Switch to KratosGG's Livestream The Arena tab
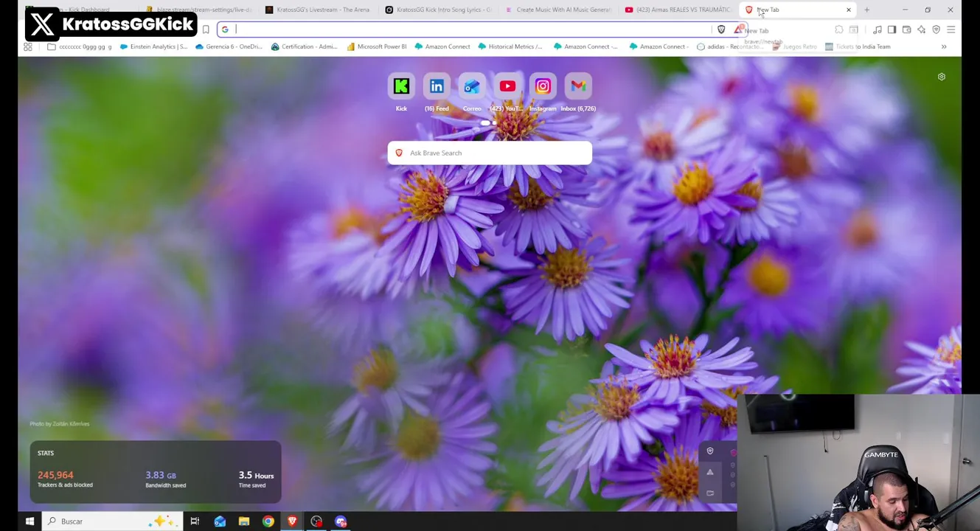 (x=317, y=10)
